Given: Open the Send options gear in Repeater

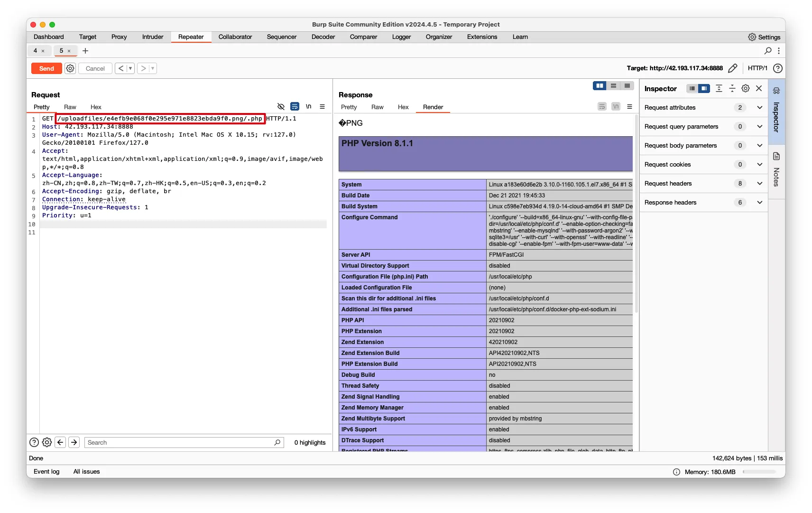Looking at the screenshot, I should tap(70, 68).
